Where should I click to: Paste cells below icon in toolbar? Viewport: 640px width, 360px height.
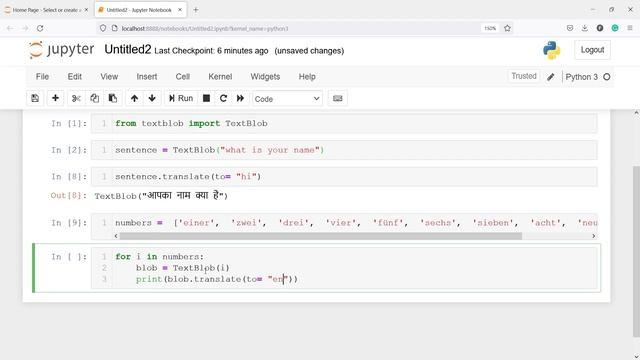pyautogui.click(x=113, y=98)
